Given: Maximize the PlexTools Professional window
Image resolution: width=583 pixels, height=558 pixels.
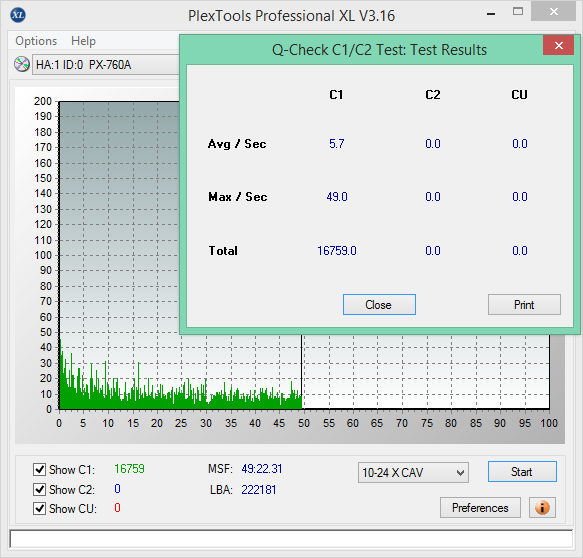Looking at the screenshot, I should (x=518, y=12).
